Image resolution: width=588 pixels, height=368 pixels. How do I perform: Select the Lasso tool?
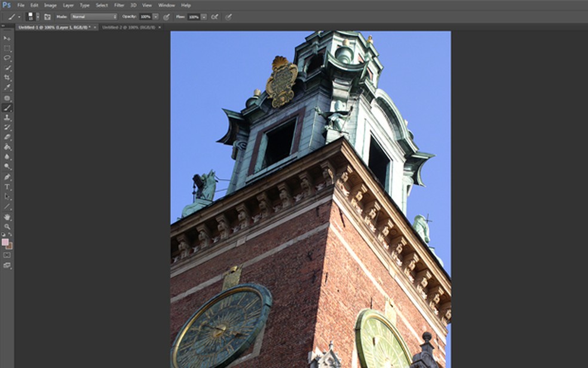7,58
